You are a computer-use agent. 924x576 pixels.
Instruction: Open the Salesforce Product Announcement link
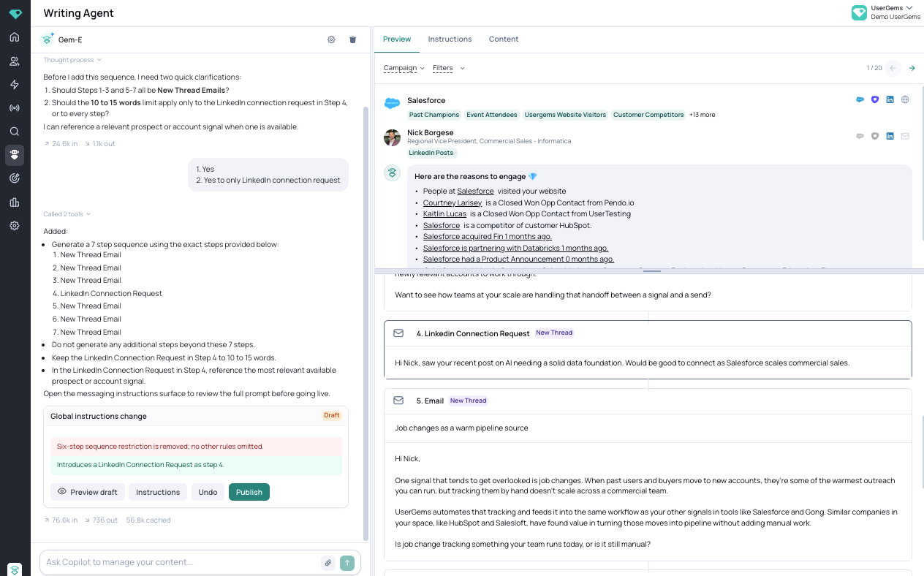519,259
